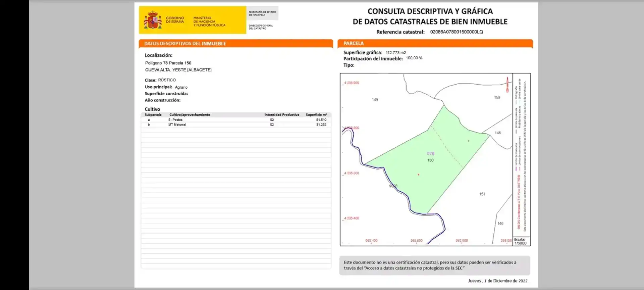Click the 'Superficie m²' column header
This screenshot has width=644, height=290.
316,115
